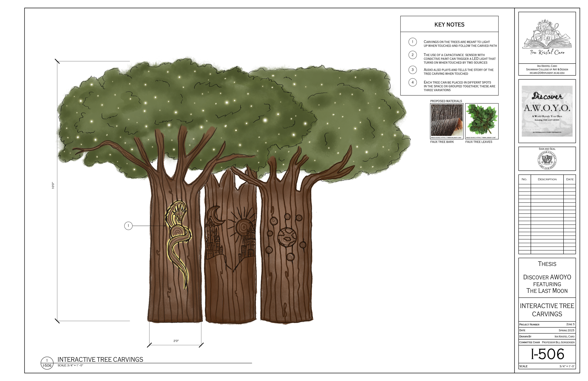This screenshot has height=381, width=588.
Task: Click the SCALE: 3/4" = 1'-0" text under the drawing title
Action: [x=70, y=365]
